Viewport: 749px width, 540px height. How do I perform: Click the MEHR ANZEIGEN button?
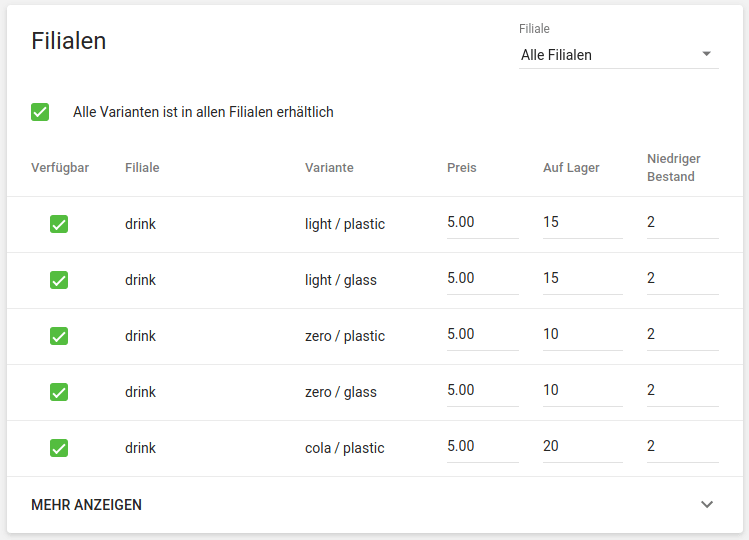(87, 505)
